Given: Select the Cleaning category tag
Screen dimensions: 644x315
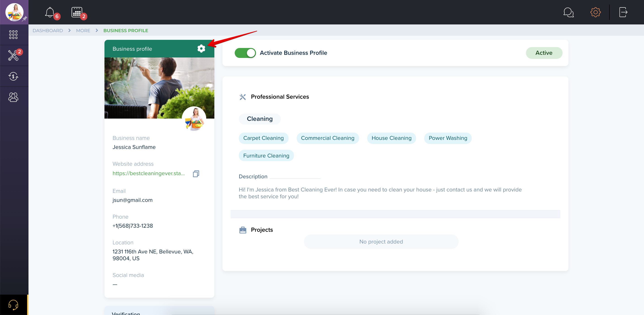Looking at the screenshot, I should [260, 119].
